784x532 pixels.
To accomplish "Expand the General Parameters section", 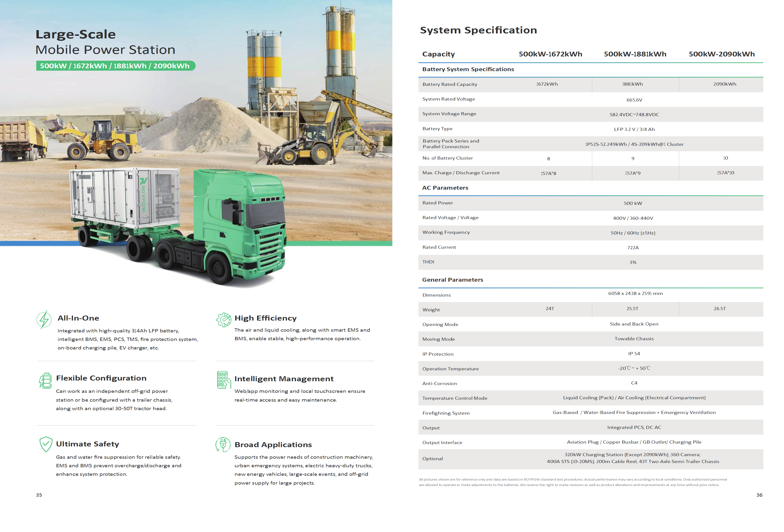I will [453, 279].
